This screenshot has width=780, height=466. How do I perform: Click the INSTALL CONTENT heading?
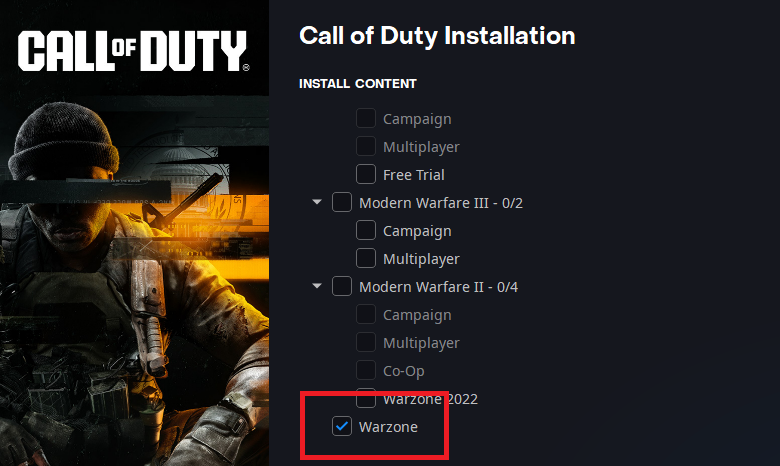358,84
